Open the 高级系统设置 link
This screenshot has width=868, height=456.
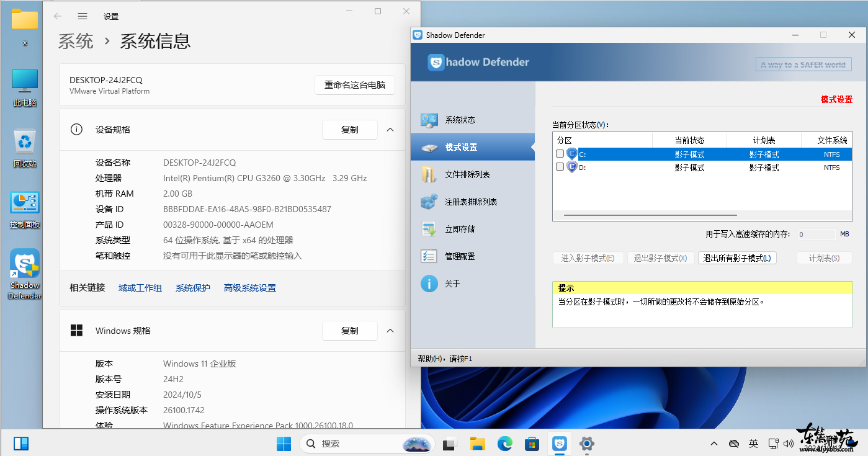[250, 288]
